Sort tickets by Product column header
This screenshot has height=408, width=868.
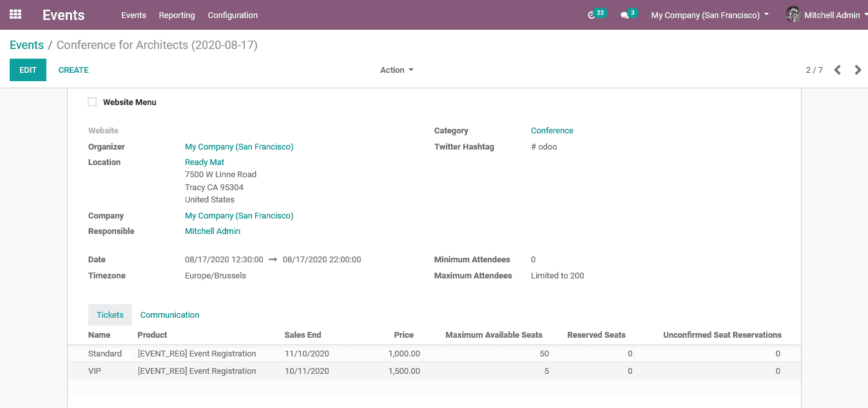point(152,335)
